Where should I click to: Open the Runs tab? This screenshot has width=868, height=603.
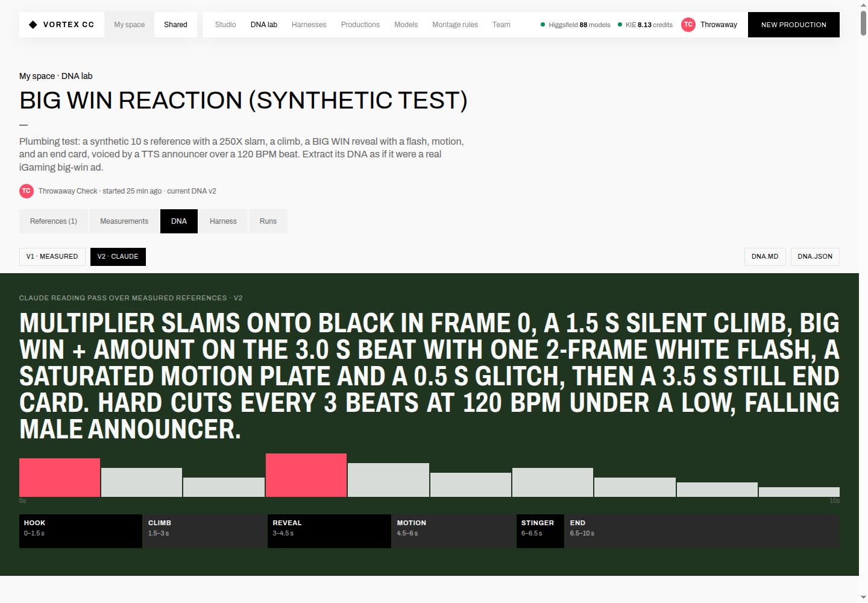[268, 221]
